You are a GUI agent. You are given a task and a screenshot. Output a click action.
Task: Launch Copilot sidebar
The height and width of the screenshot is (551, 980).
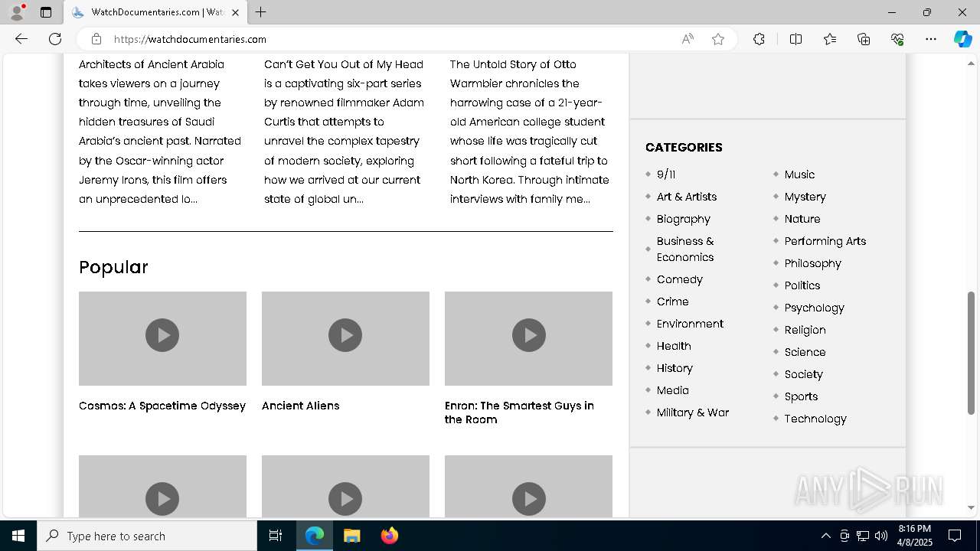coord(962,39)
